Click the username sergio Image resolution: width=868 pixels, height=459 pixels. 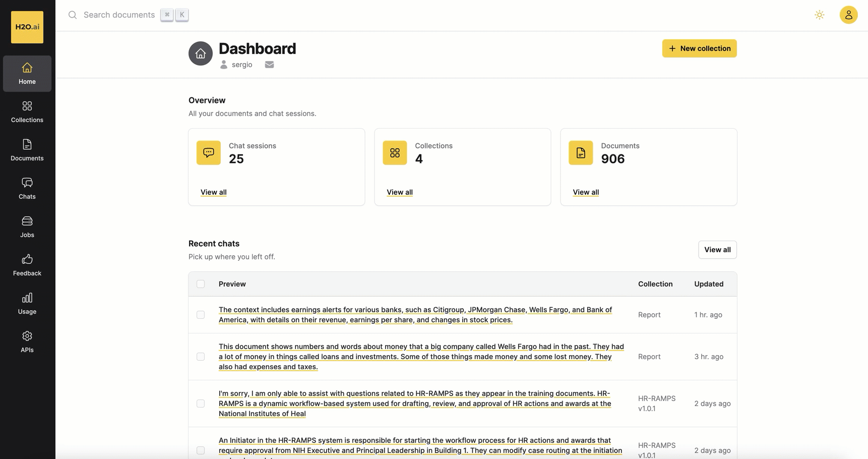[242, 65]
